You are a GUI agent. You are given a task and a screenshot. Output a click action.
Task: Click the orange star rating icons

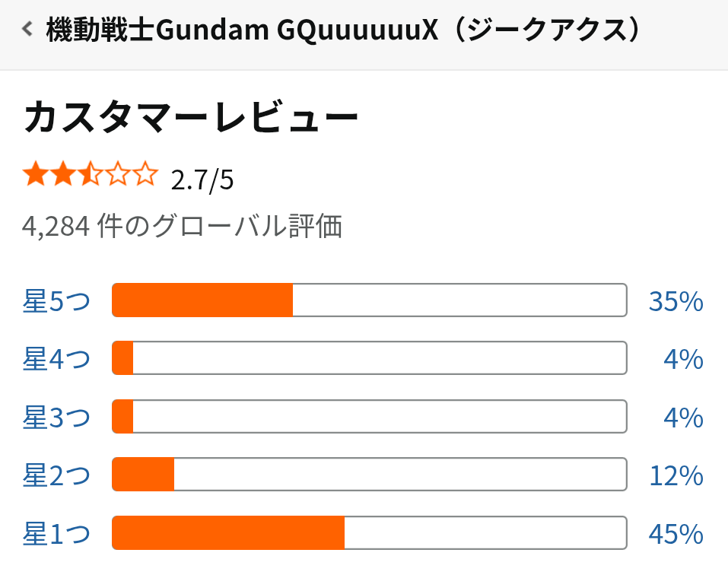pyautogui.click(x=90, y=178)
